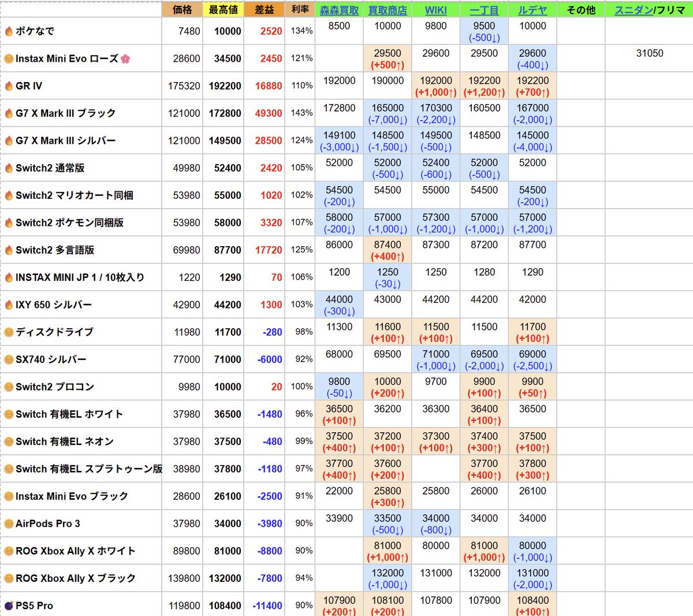693x616 pixels.
Task: Click the cherry blossom icon after Instax Mini Evo ローズ
Action: coord(125,58)
